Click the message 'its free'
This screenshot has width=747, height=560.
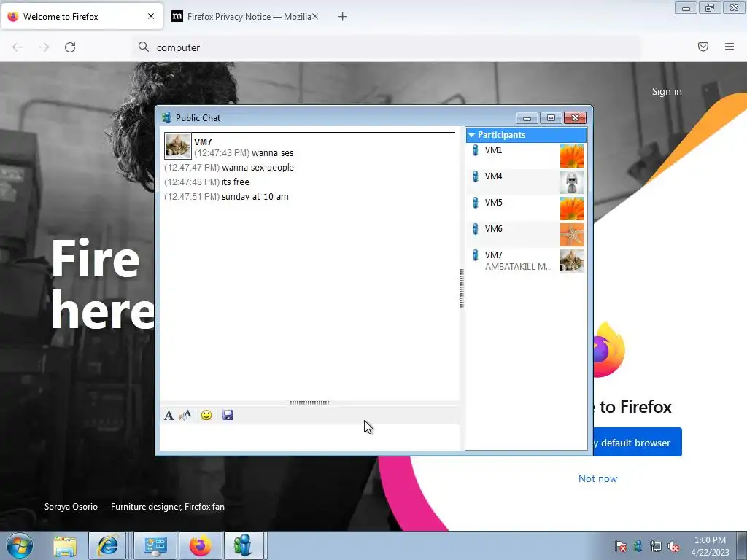(236, 182)
